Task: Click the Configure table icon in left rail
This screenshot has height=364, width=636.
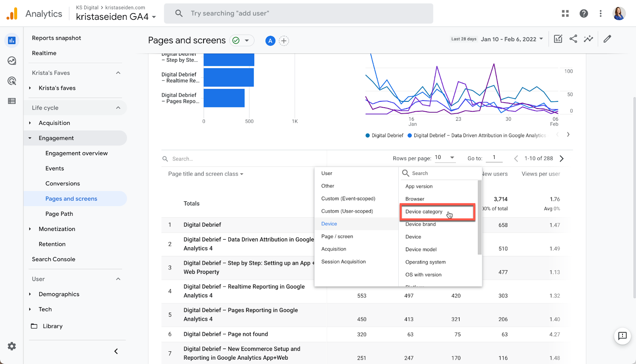Action: click(x=12, y=101)
